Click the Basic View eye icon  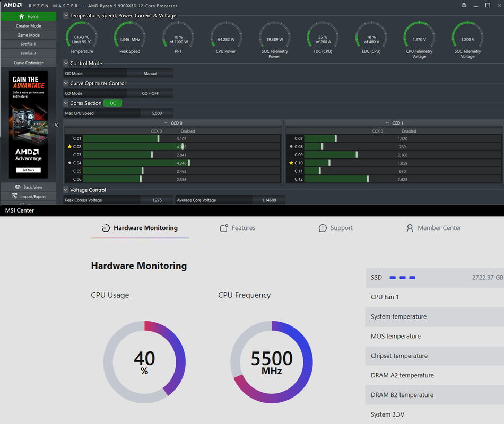(x=18, y=187)
